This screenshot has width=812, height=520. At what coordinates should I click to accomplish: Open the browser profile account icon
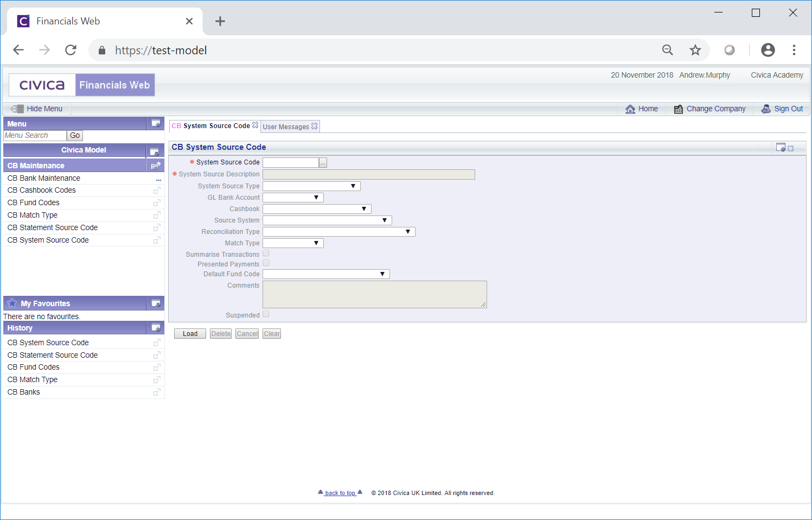[768, 50]
